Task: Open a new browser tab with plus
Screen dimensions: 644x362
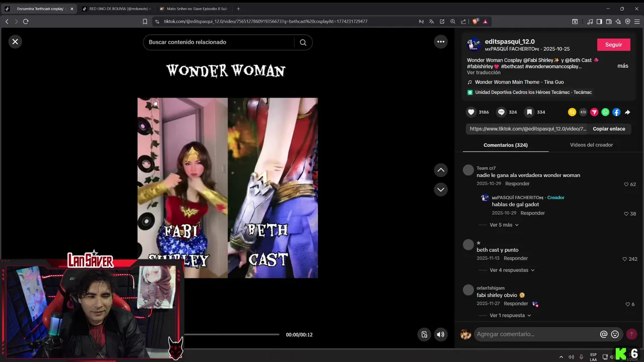Action: tap(238, 9)
